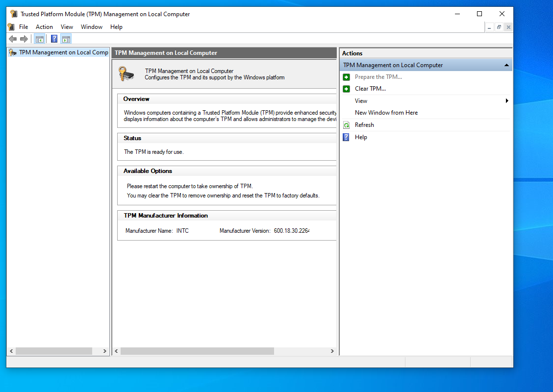553x392 pixels.
Task: Click 'Please restart the computer' message
Action: pos(190,186)
